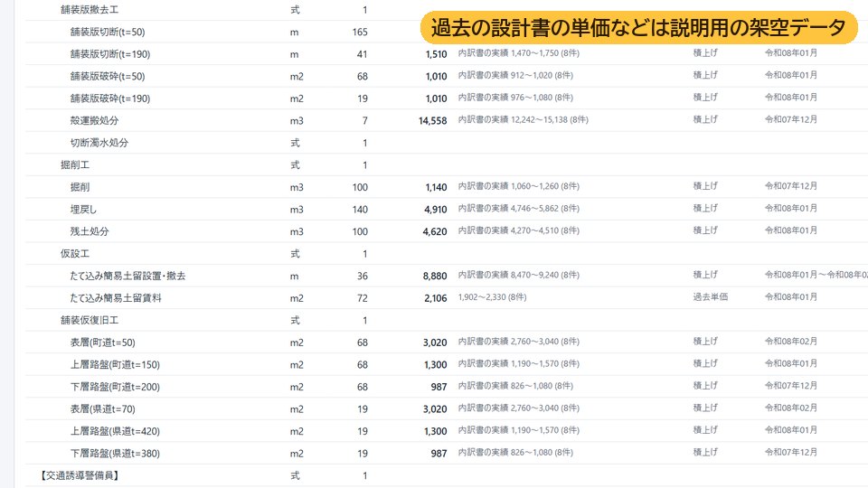Click the 1,902～2,330 (8件) range text
Screen dimensions: 868x488
(x=492, y=296)
